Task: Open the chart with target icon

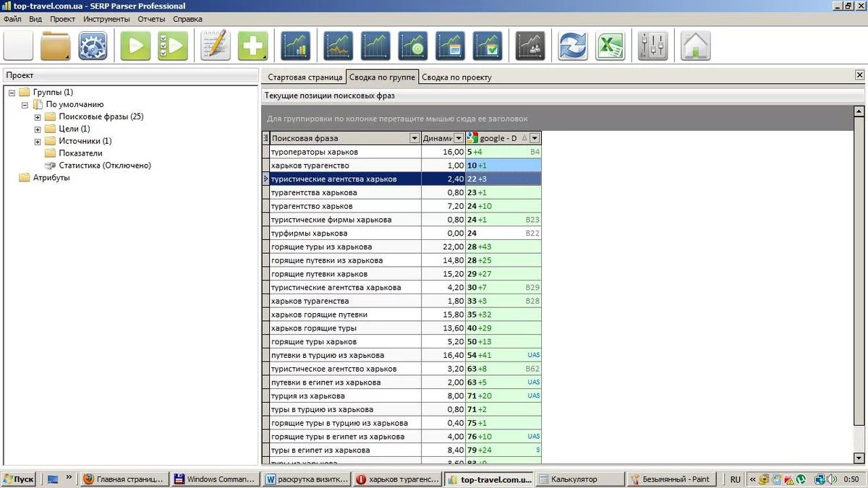Action: [x=413, y=46]
